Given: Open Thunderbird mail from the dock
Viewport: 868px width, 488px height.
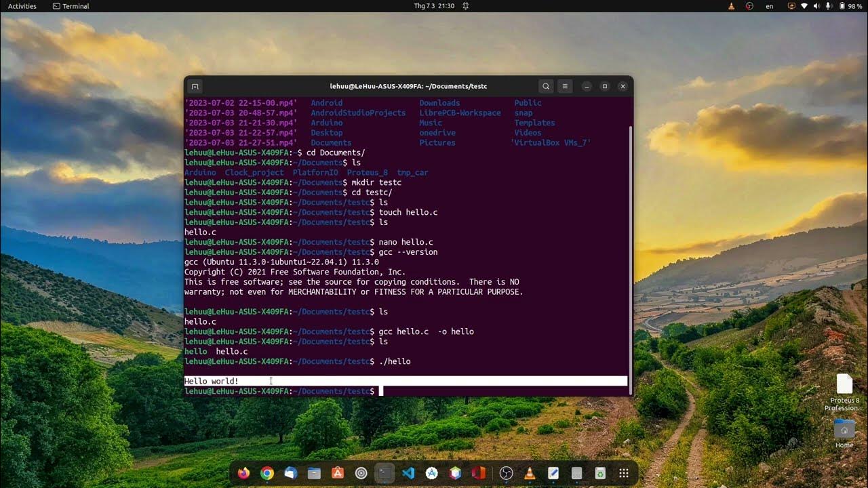Looking at the screenshot, I should tap(290, 473).
